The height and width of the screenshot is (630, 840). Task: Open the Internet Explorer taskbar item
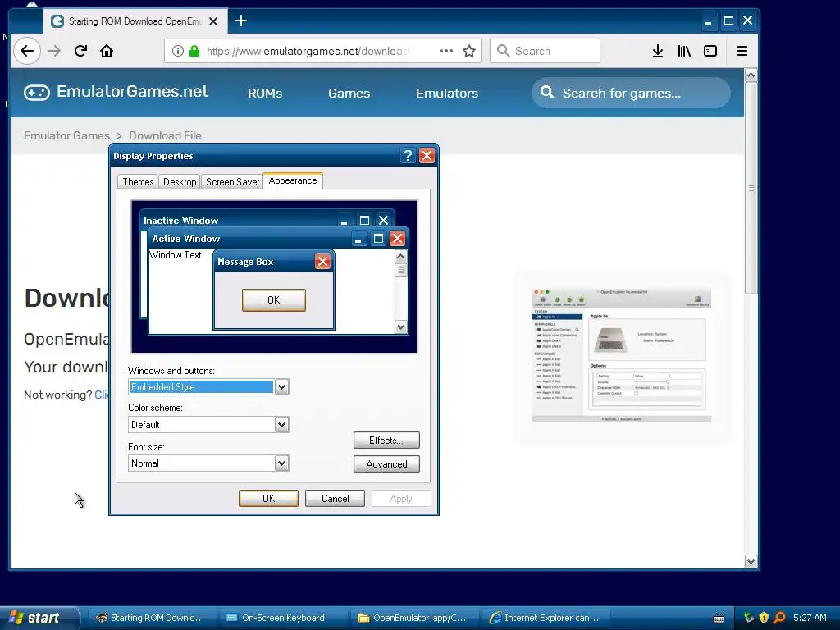coord(545,618)
